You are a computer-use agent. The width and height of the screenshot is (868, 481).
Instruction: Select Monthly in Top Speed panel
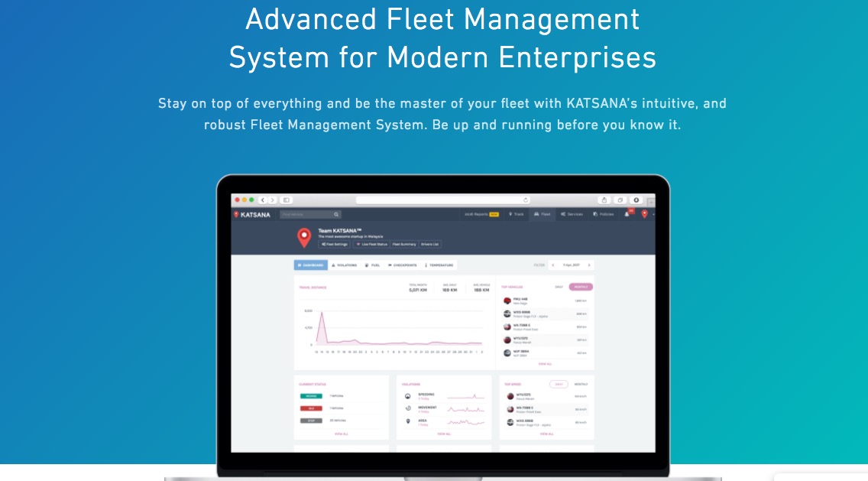tap(581, 384)
